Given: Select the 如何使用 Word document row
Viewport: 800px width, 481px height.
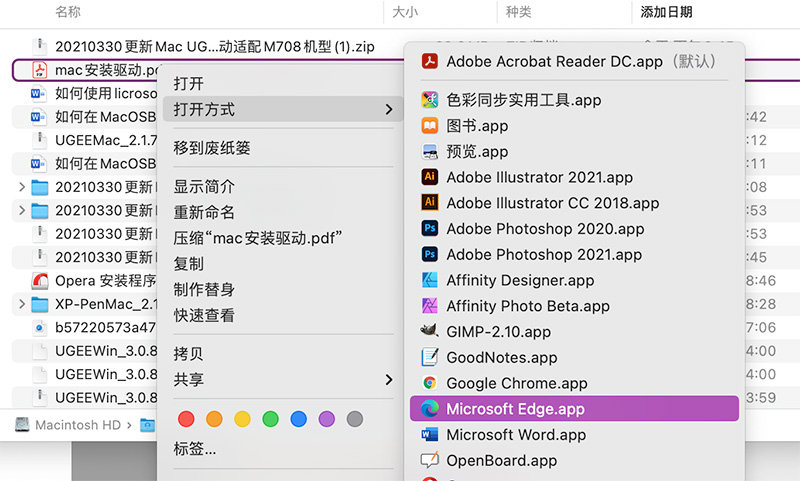Looking at the screenshot, I should click(x=85, y=93).
